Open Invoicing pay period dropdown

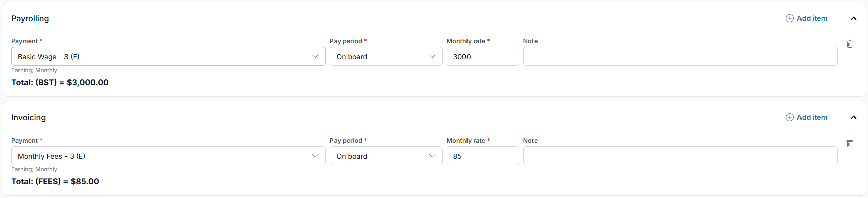point(386,156)
